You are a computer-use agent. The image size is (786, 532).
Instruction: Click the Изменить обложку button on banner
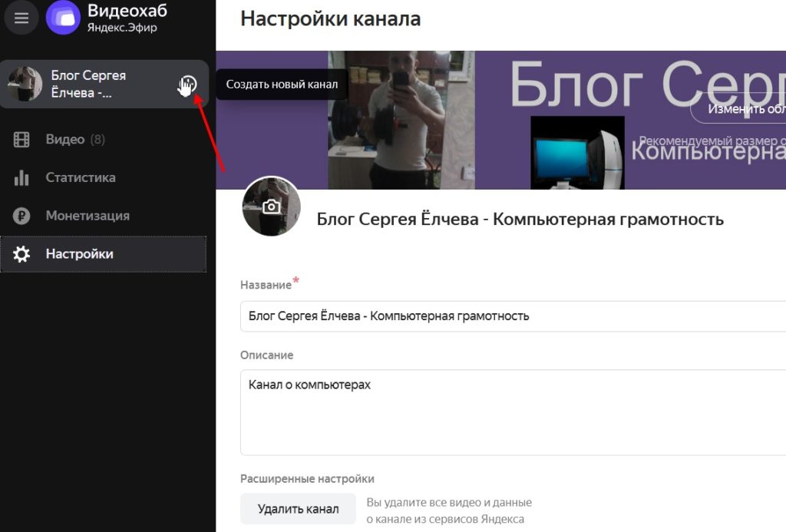click(738, 108)
